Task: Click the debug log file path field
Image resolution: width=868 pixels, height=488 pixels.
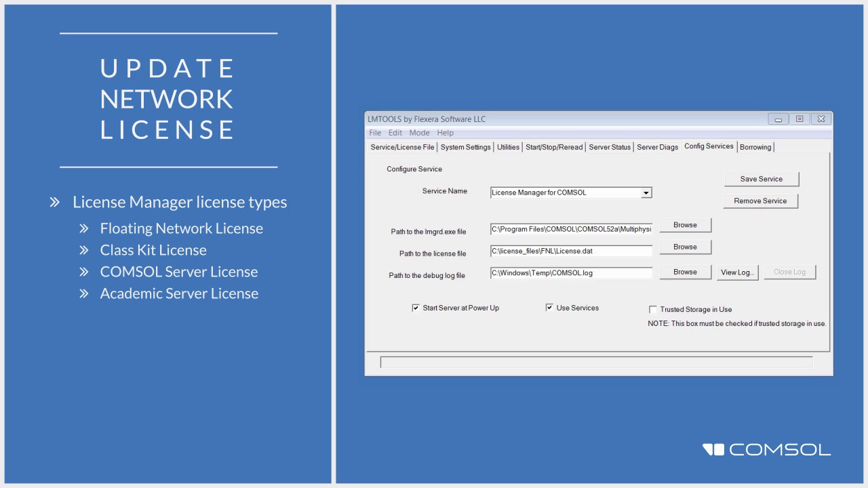Action: click(571, 273)
